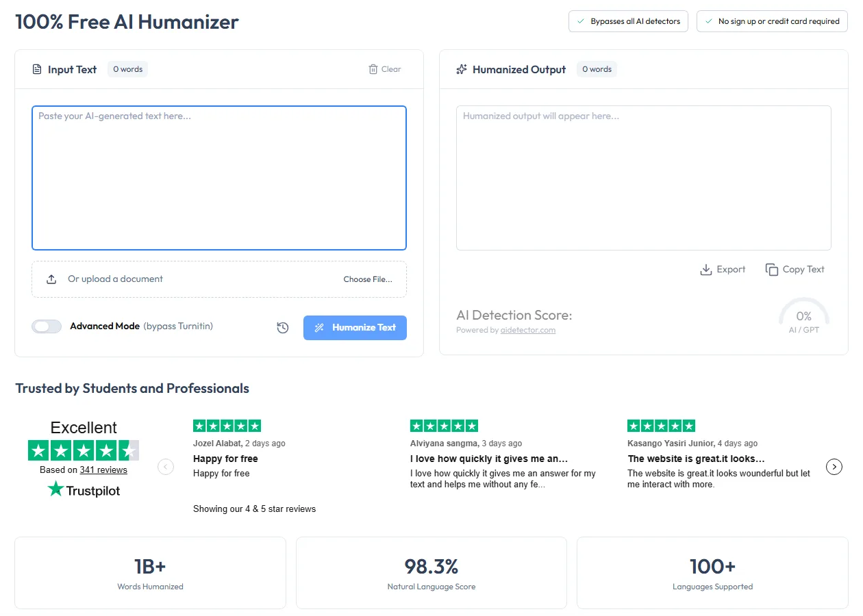Open the 341 reviews link
The width and height of the screenshot is (863, 616).
103,470
